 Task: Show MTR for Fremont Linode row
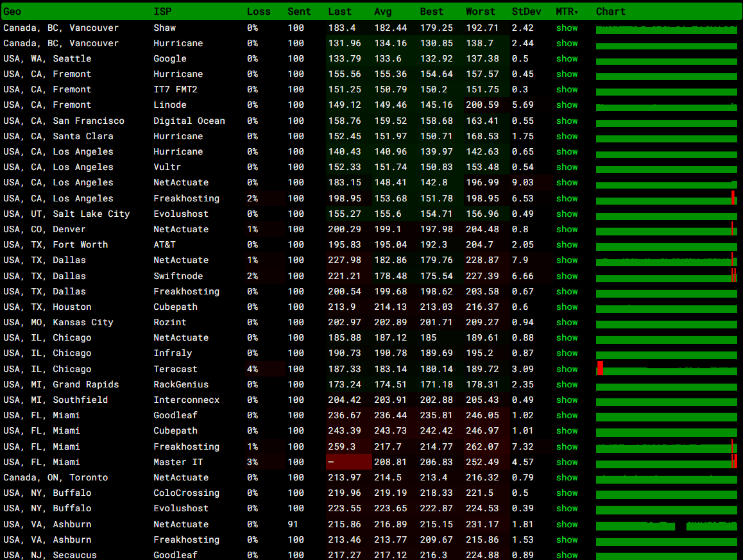coord(567,105)
